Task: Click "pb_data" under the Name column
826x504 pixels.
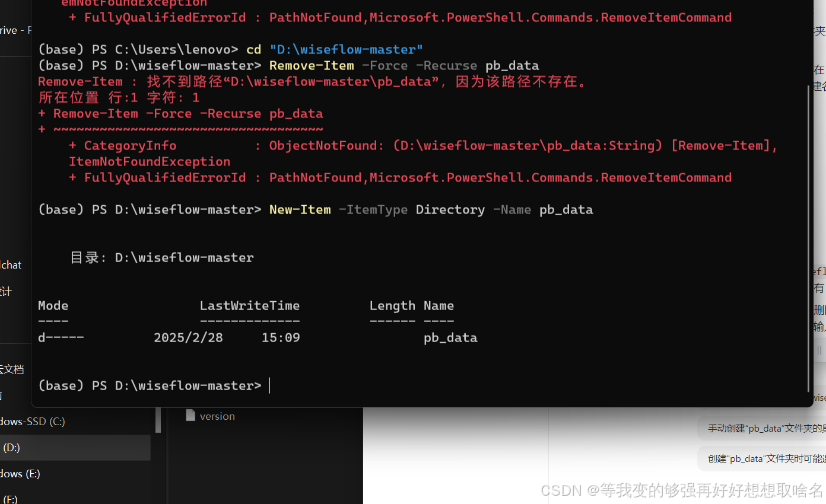Action: pos(450,337)
